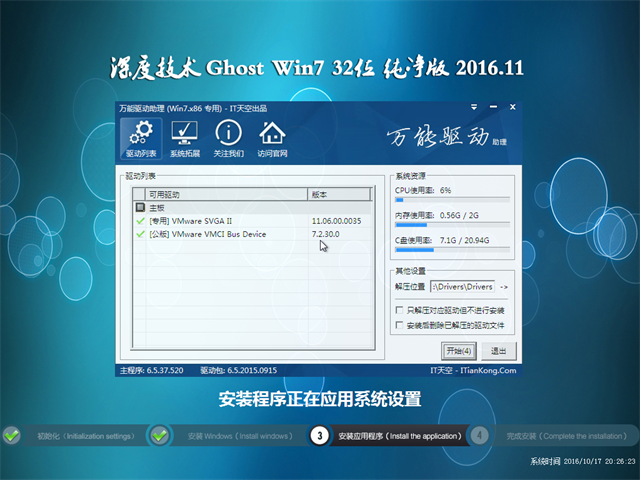Viewport: 640px width, 480px height.
Task: Click the green checkmark beside 初始化 step
Action: (11, 435)
